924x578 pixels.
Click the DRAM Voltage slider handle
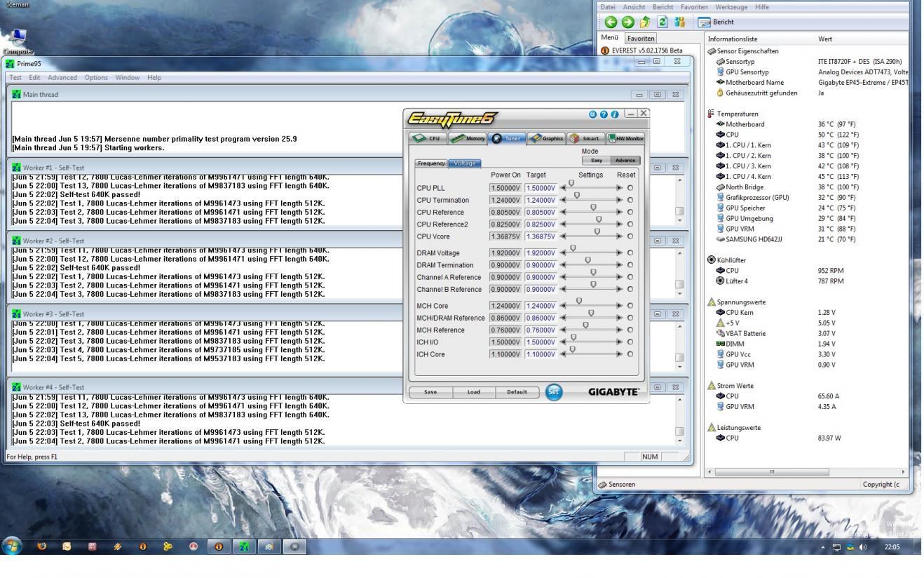pyautogui.click(x=573, y=248)
